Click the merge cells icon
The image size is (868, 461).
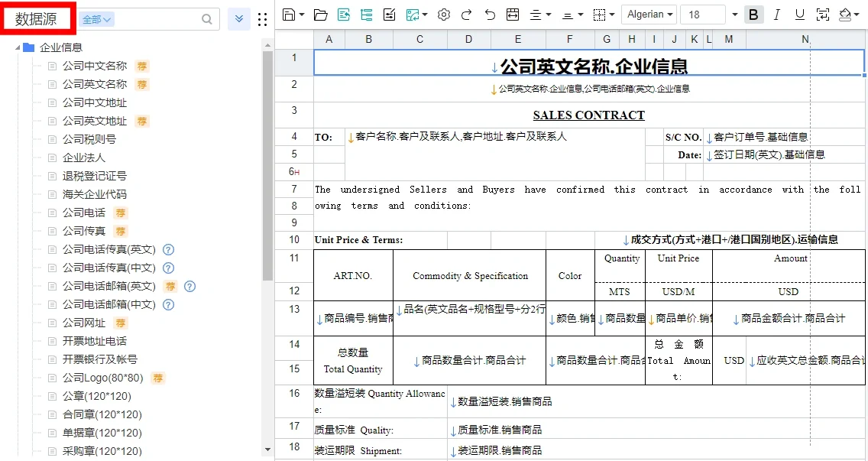point(513,14)
